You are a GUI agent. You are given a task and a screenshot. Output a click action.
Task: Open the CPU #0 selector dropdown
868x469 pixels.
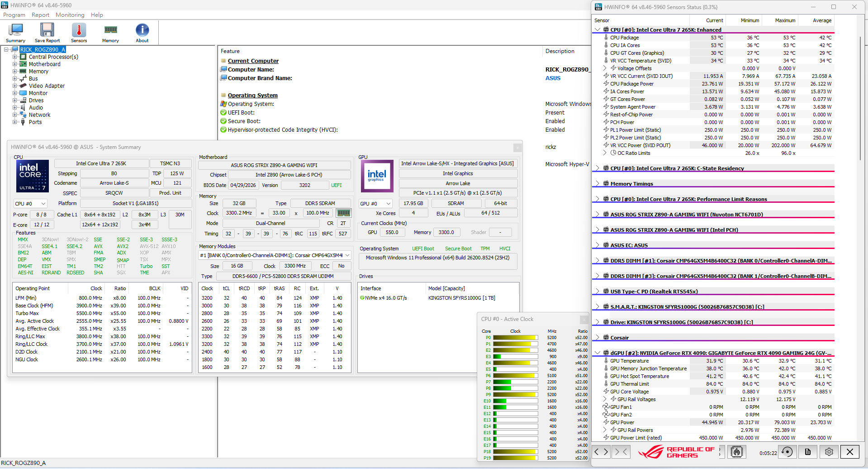click(30, 204)
